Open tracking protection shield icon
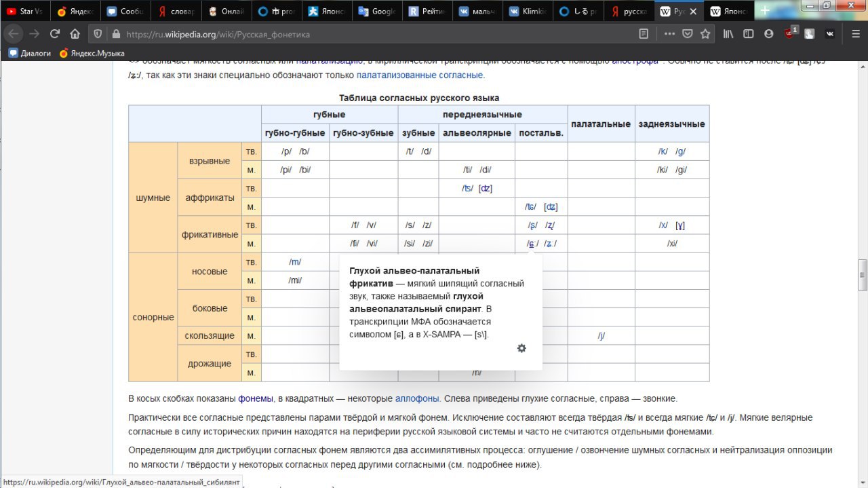868x488 pixels. tap(98, 34)
